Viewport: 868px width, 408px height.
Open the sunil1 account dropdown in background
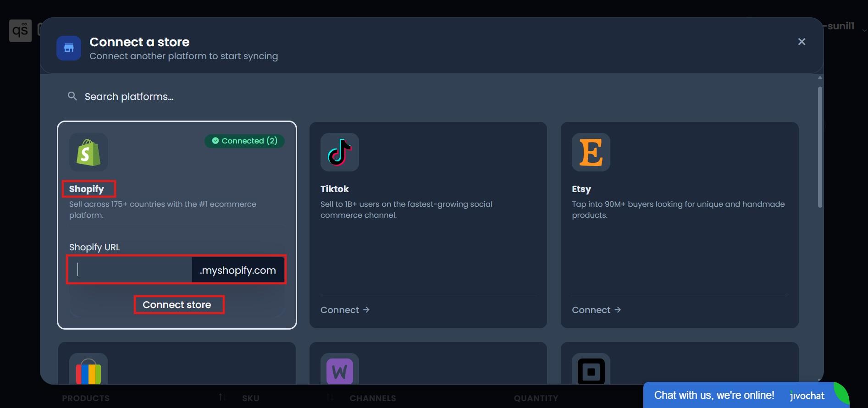pos(845,27)
